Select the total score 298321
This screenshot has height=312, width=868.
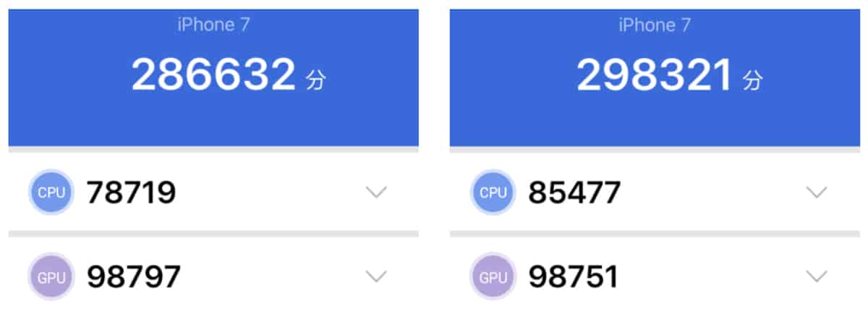click(x=655, y=75)
